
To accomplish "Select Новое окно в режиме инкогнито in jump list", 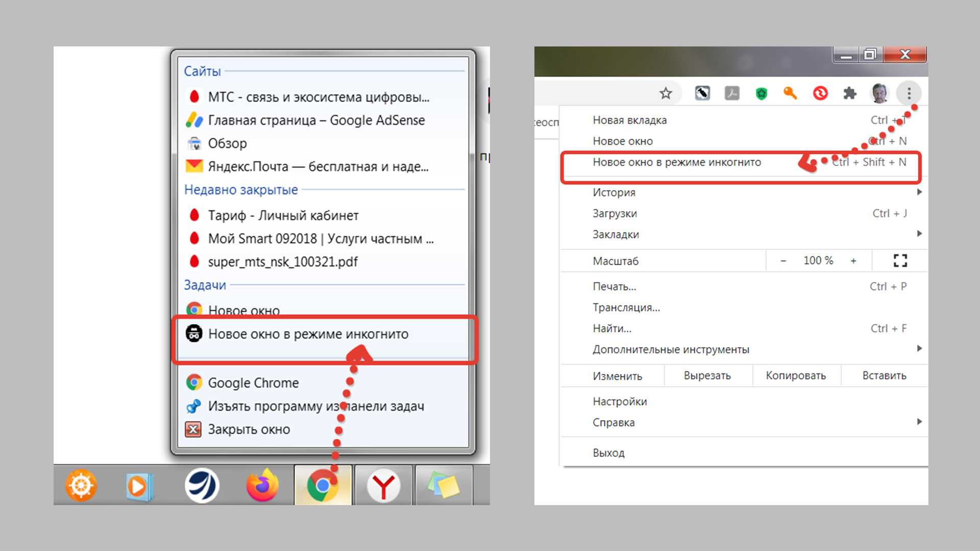I will (308, 334).
